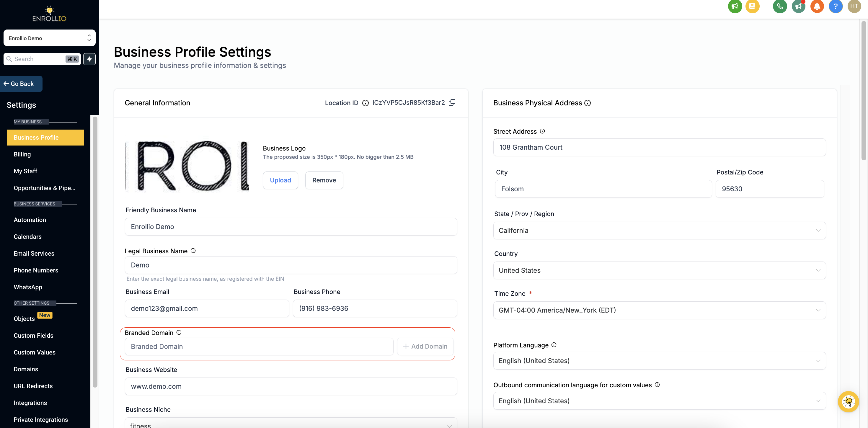Click the Enrollio logo
Viewport: 868px width, 428px height.
pos(49,14)
